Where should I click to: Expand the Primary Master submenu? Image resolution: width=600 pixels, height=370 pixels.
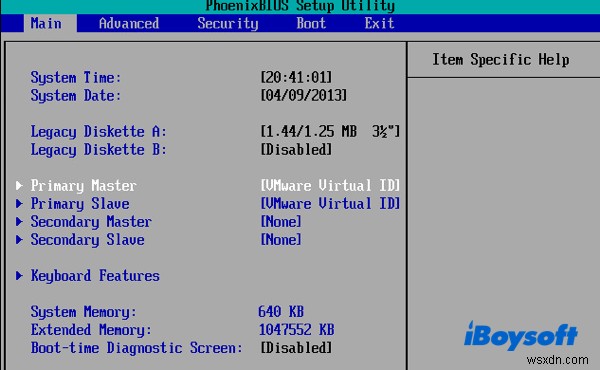coord(83,186)
